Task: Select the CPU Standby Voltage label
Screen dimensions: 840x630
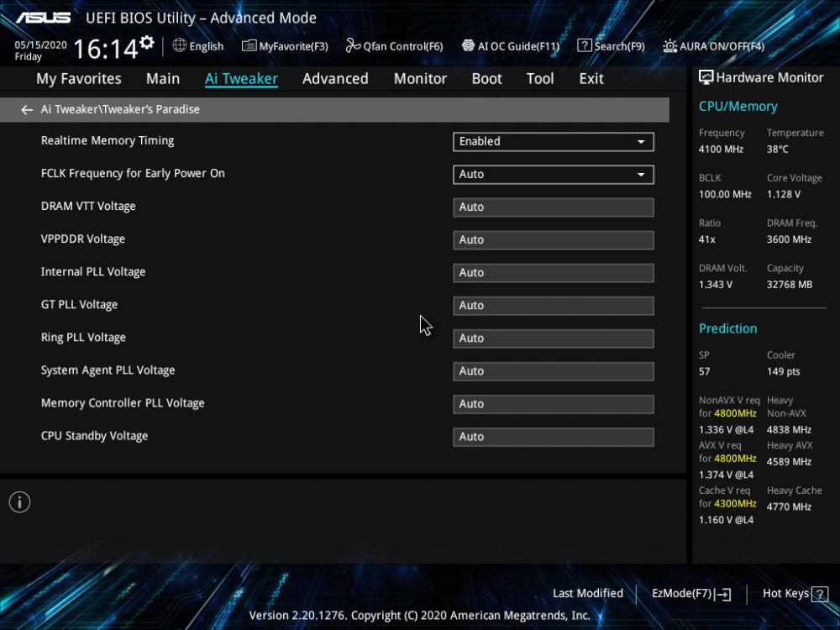Action: 94,436
